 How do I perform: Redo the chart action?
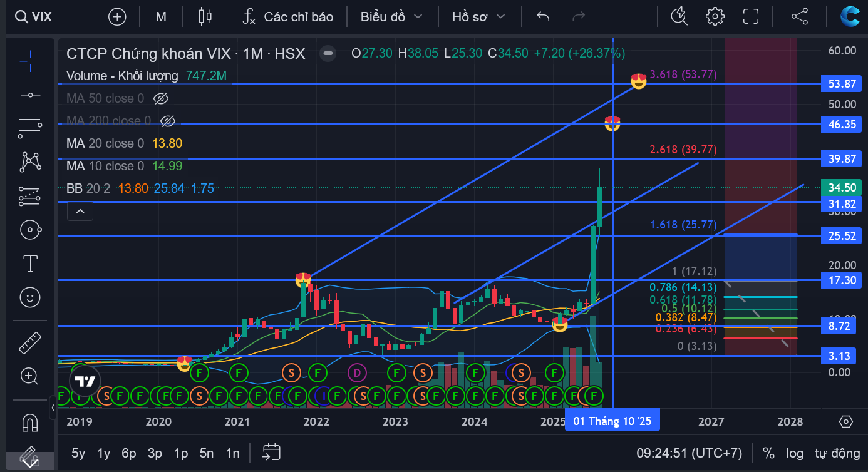coord(579,17)
